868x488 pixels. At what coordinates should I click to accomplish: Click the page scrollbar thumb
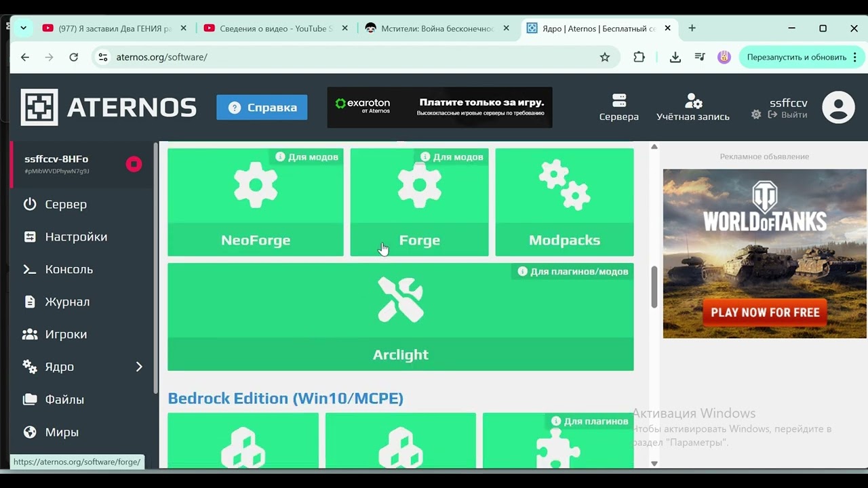tap(654, 287)
